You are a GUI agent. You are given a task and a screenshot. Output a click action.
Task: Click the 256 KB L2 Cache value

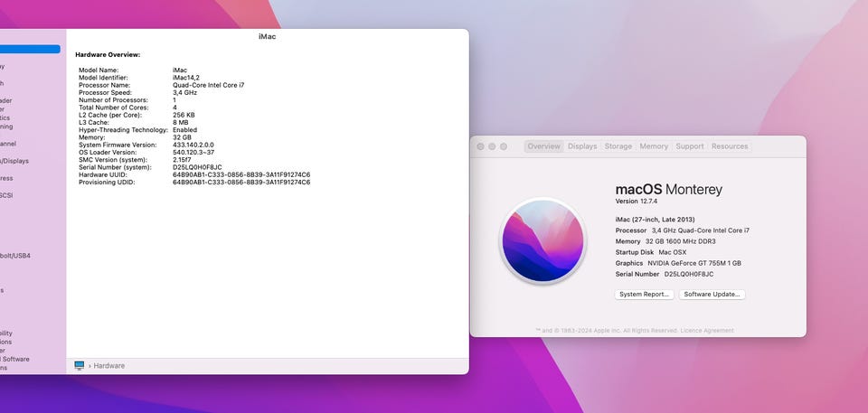click(x=184, y=115)
